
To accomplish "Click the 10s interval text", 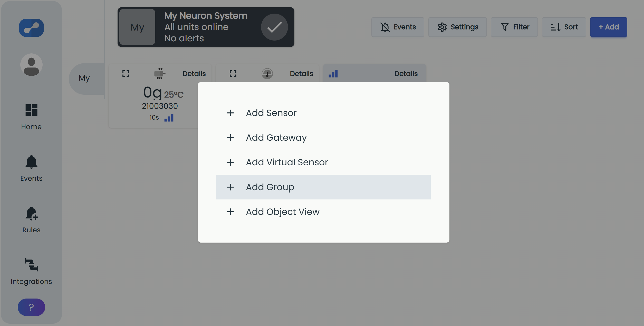I will pos(154,118).
